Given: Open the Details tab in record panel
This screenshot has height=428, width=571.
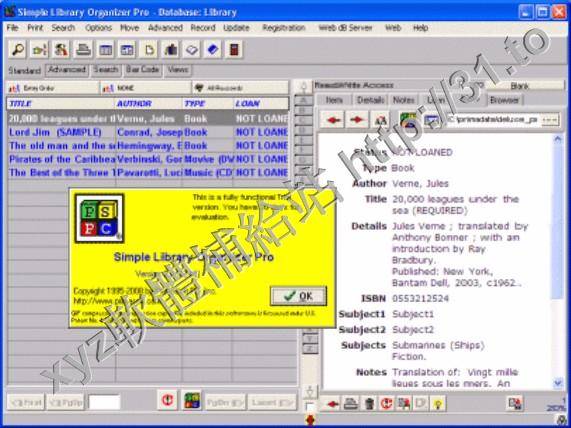Looking at the screenshot, I should (370, 100).
